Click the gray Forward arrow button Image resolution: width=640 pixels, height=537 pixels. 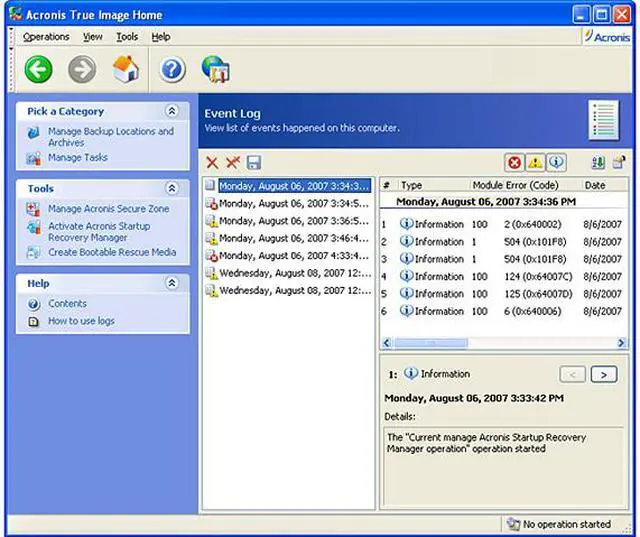(x=82, y=69)
